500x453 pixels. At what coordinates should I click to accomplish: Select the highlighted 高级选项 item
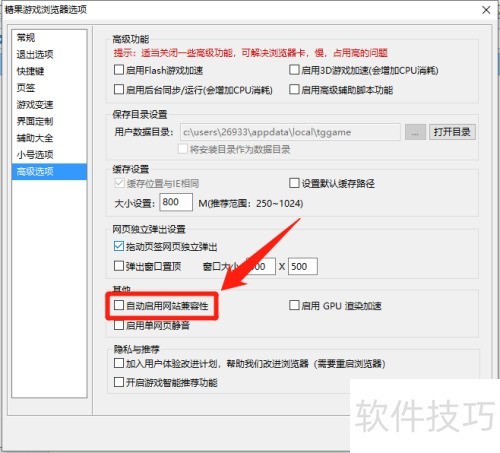49,171
